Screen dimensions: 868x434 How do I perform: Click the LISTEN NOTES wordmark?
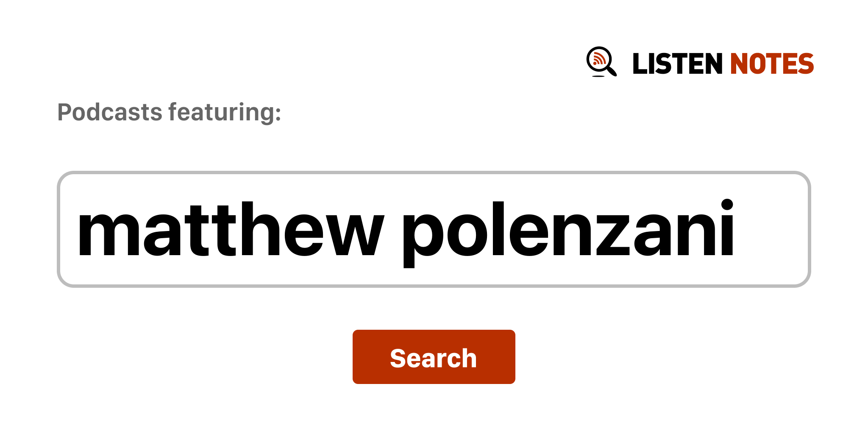[723, 64]
